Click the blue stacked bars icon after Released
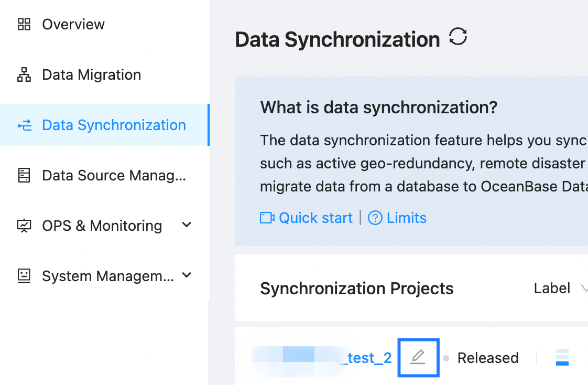The image size is (588, 385). click(x=562, y=357)
